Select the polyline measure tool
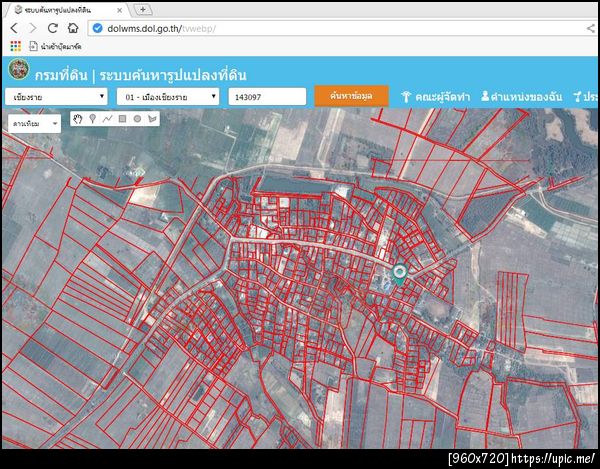 click(x=108, y=119)
